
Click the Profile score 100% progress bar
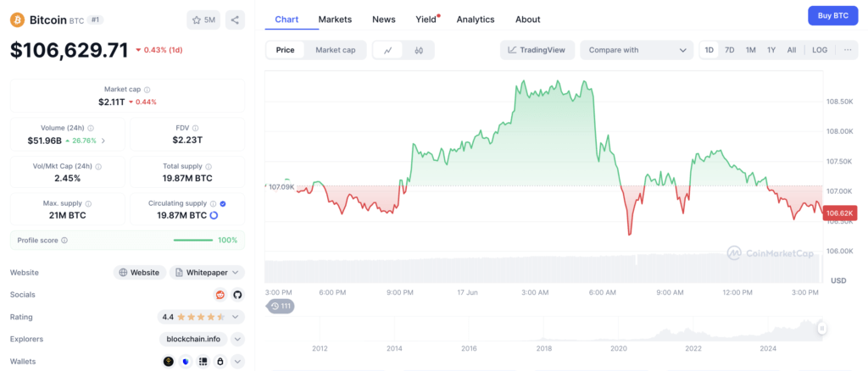coord(192,241)
